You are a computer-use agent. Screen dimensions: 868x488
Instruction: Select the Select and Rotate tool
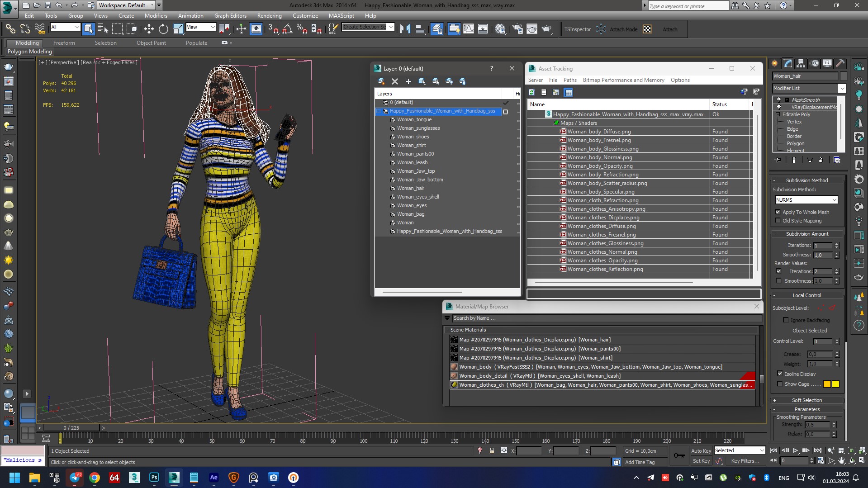[163, 29]
